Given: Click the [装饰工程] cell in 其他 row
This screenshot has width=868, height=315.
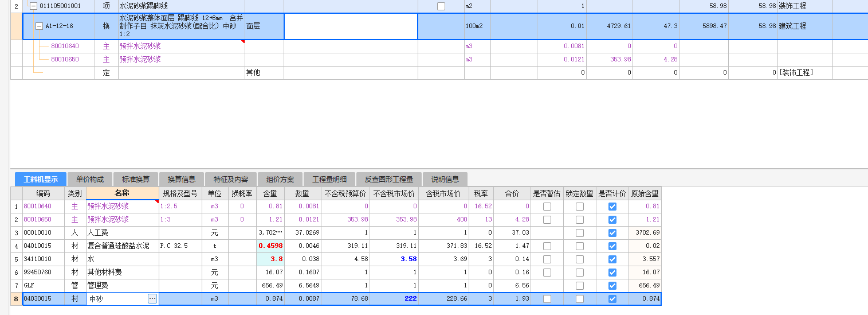Looking at the screenshot, I should 805,72.
